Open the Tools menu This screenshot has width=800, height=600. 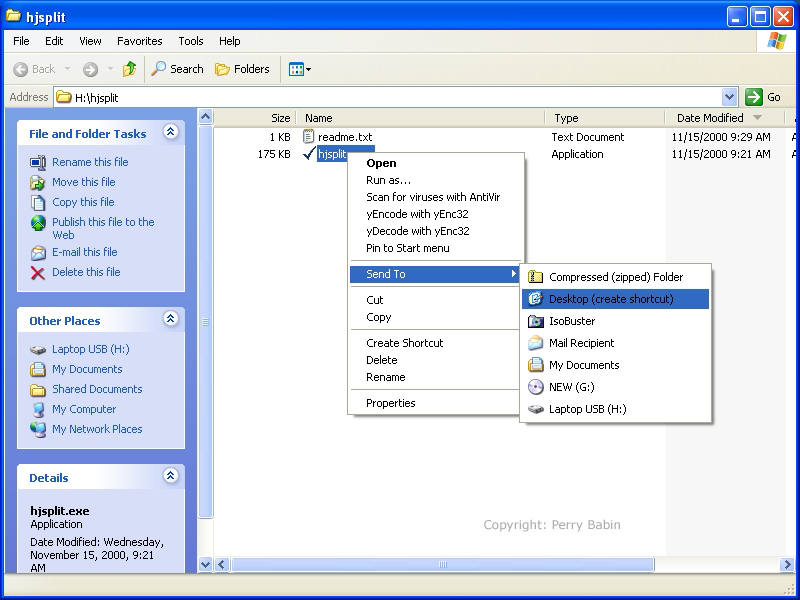coord(191,41)
